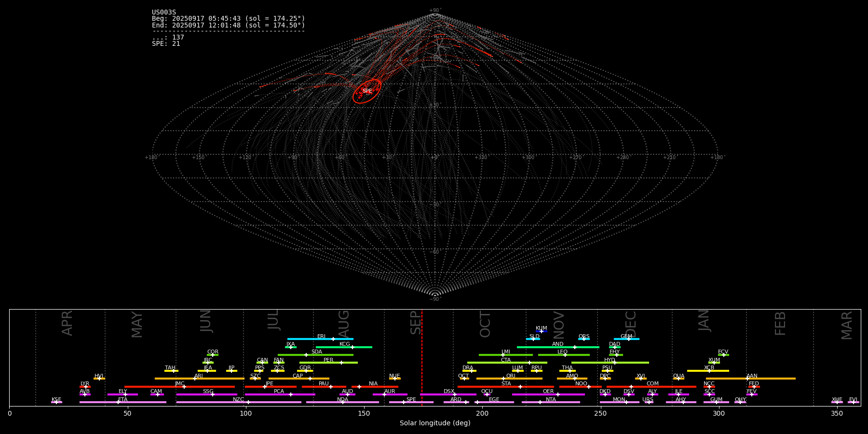
Task: Click the ECV shower label
Action: [x=723, y=352]
